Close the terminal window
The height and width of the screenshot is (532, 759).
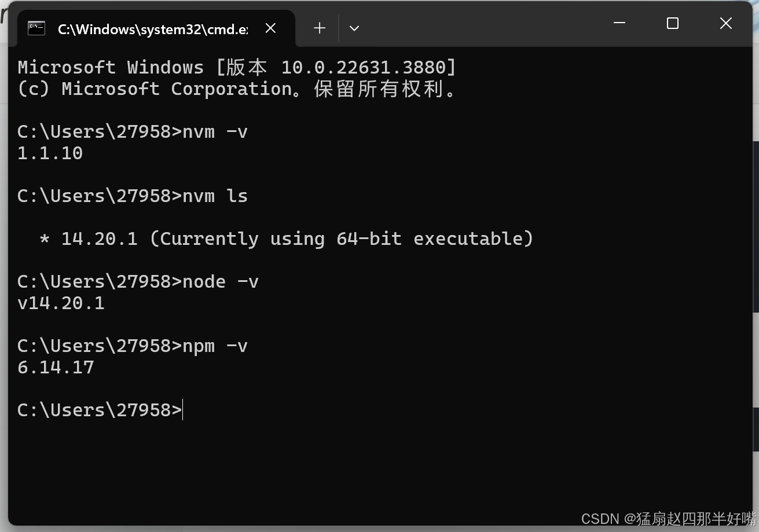(725, 23)
